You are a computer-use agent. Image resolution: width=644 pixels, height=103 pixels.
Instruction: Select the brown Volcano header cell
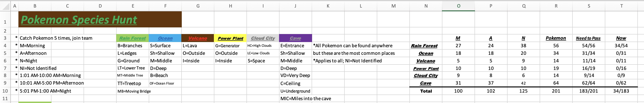(198, 38)
